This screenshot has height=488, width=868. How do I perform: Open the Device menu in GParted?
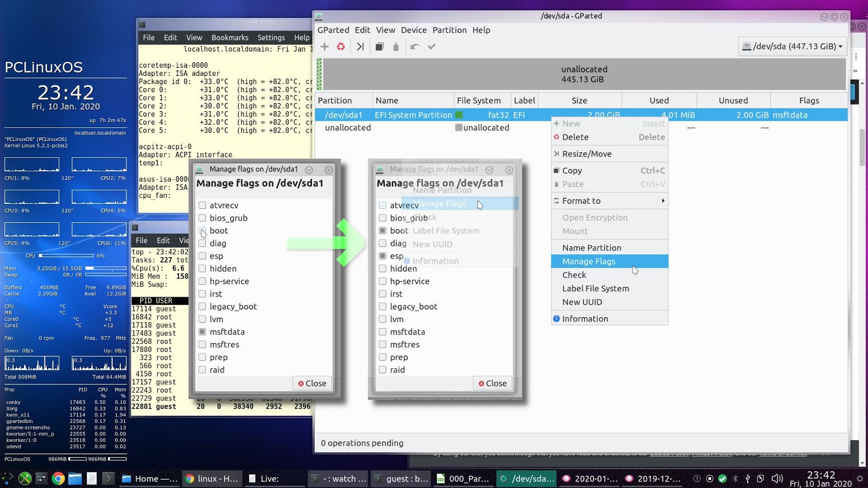413,30
